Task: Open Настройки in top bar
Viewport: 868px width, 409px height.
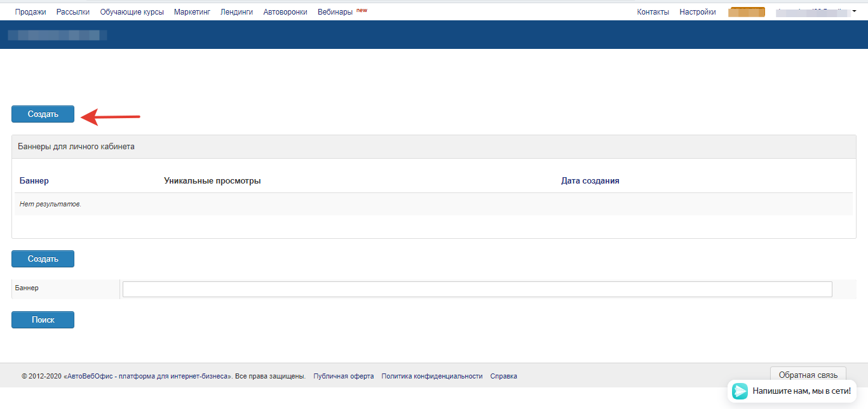Action: (697, 12)
